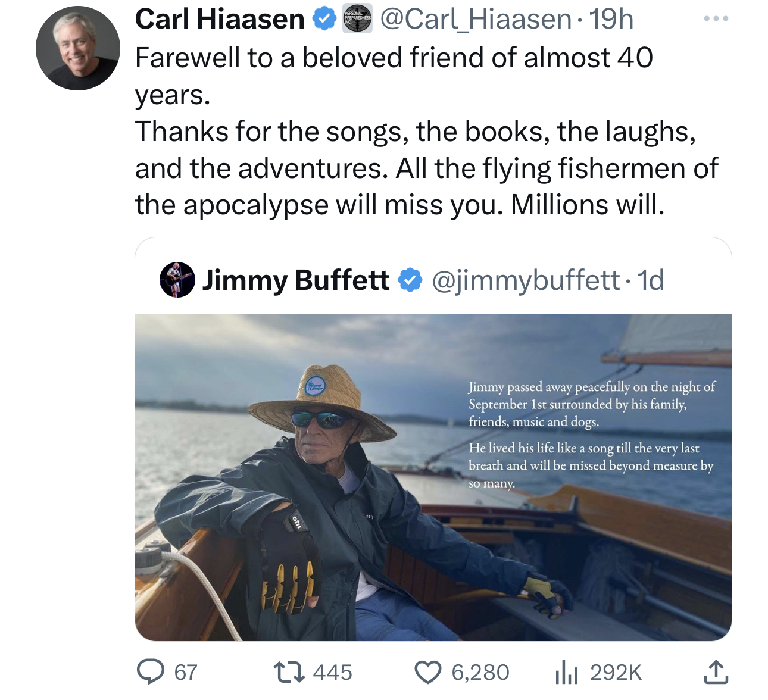This screenshot has height=700, width=768.
Task: Open the @jimmybuffett handle link
Action: [x=525, y=280]
